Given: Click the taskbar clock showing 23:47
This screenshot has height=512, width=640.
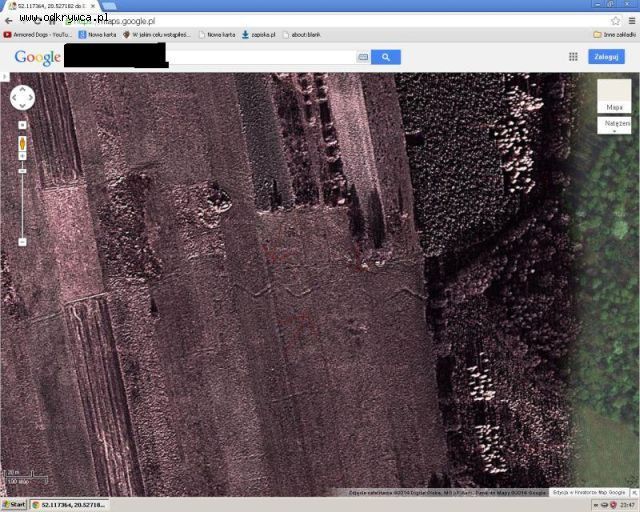Looking at the screenshot, I should pyautogui.click(x=629, y=505).
